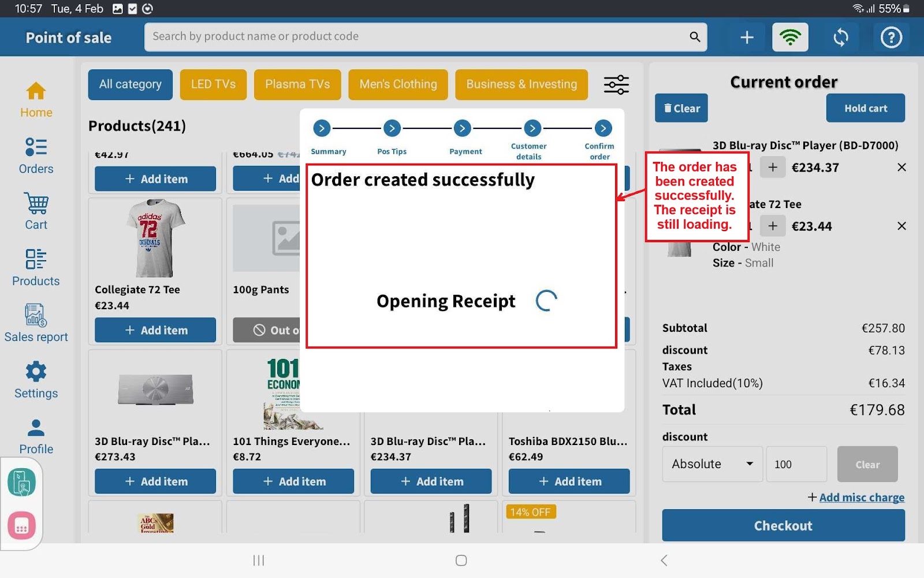Click the Opening Receipt loading spinner
The image size is (924, 578).
click(546, 301)
